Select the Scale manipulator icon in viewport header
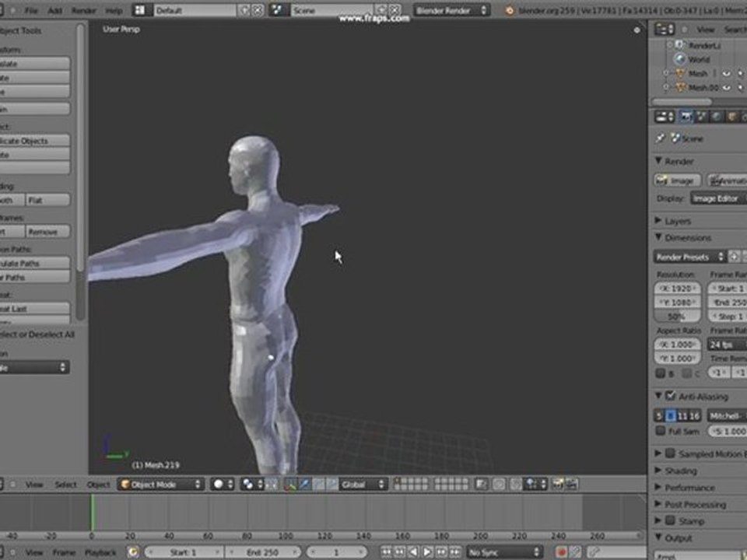The image size is (747, 560). pyautogui.click(x=331, y=485)
